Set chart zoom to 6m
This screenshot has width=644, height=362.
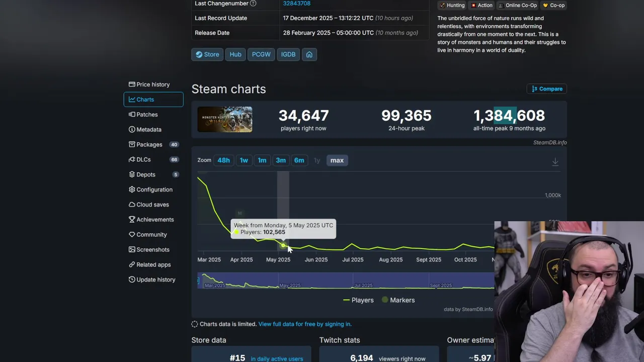tap(299, 160)
